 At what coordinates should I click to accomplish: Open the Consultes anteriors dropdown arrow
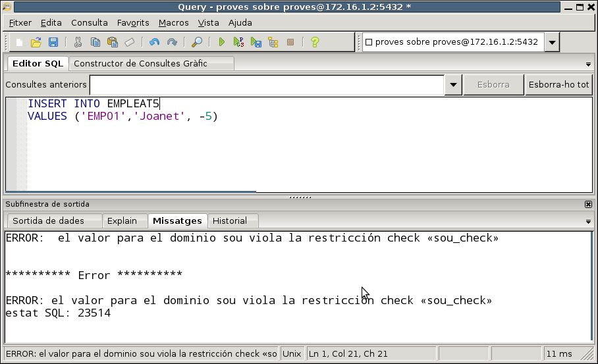(453, 85)
